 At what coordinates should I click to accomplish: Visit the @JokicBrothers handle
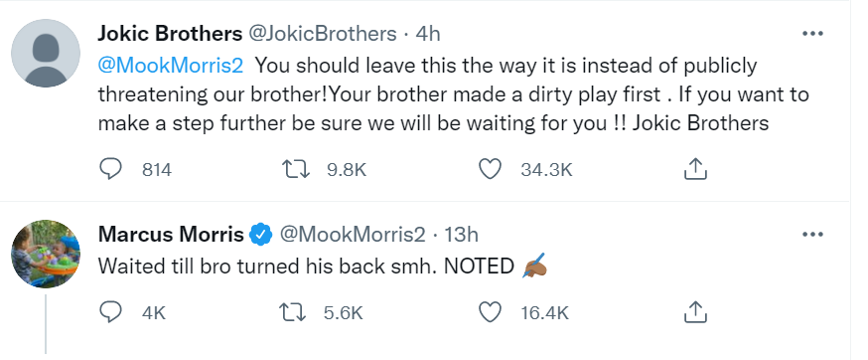point(322,34)
